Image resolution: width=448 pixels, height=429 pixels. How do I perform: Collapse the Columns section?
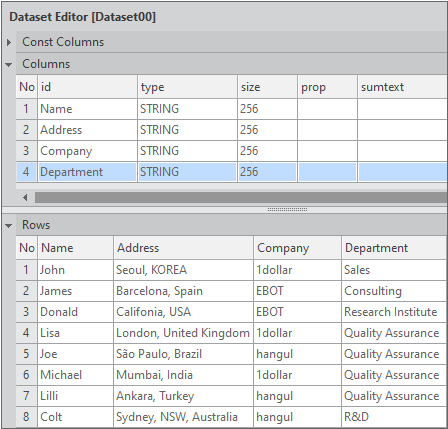point(9,64)
